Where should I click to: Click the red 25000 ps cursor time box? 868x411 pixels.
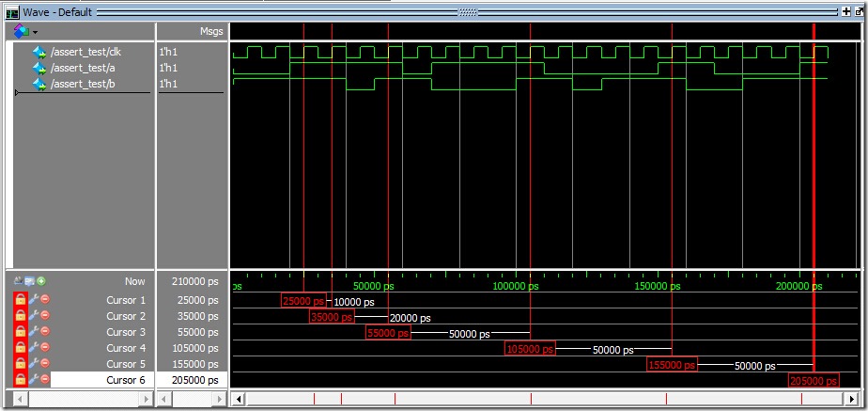[x=303, y=301]
